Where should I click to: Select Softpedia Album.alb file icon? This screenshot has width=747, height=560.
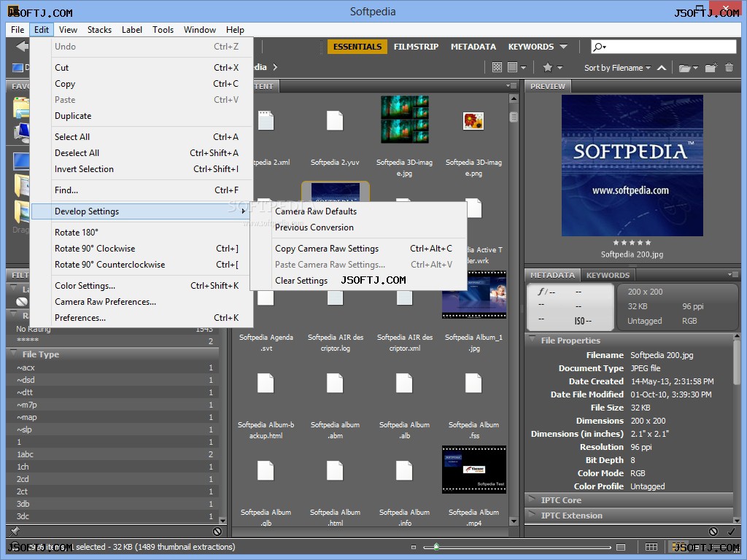[404, 384]
